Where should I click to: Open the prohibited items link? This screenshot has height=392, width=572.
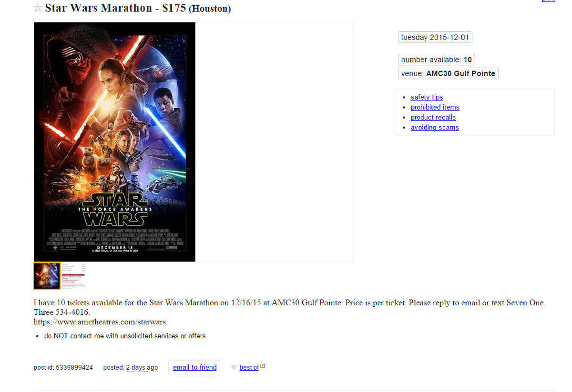[435, 107]
